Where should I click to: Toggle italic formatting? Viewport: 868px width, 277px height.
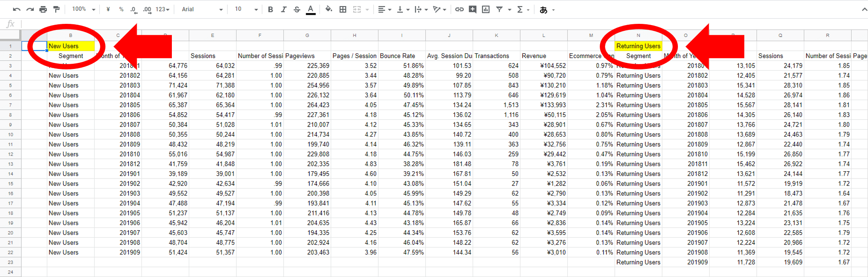click(x=283, y=9)
